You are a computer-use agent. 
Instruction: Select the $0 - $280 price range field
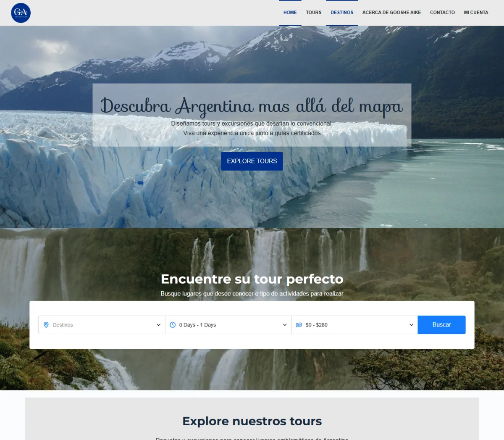click(354, 325)
